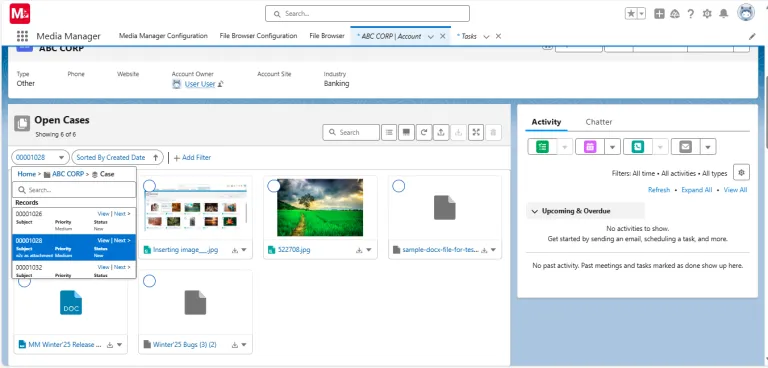Switch Open Cases to list view
This screenshot has height=368, width=768.
click(x=389, y=132)
